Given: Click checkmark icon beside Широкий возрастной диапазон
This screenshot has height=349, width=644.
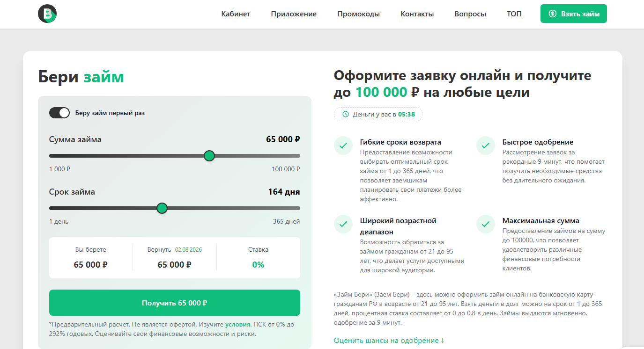Looking at the screenshot, I should click(343, 224).
